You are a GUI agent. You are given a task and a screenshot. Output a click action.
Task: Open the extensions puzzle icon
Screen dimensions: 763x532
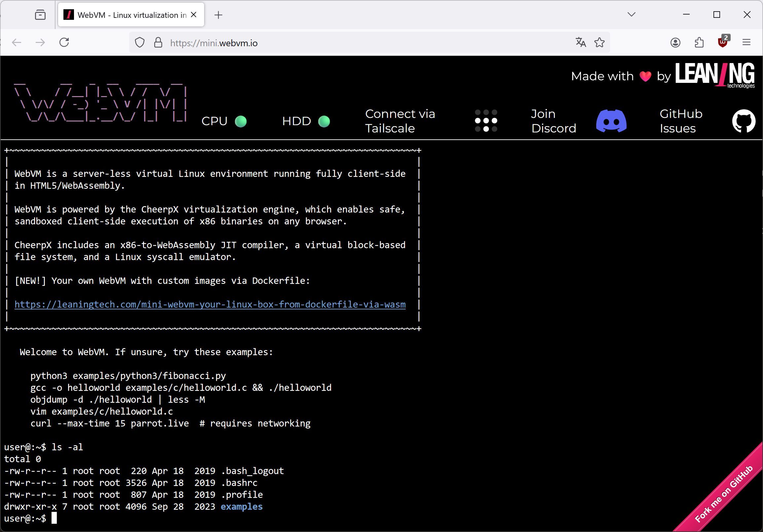tap(699, 43)
